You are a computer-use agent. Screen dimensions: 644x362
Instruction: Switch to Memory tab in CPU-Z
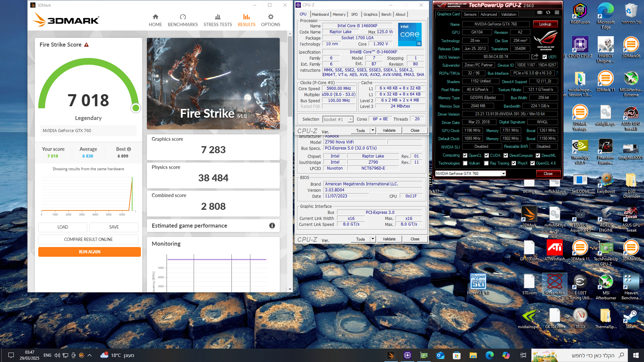click(339, 14)
